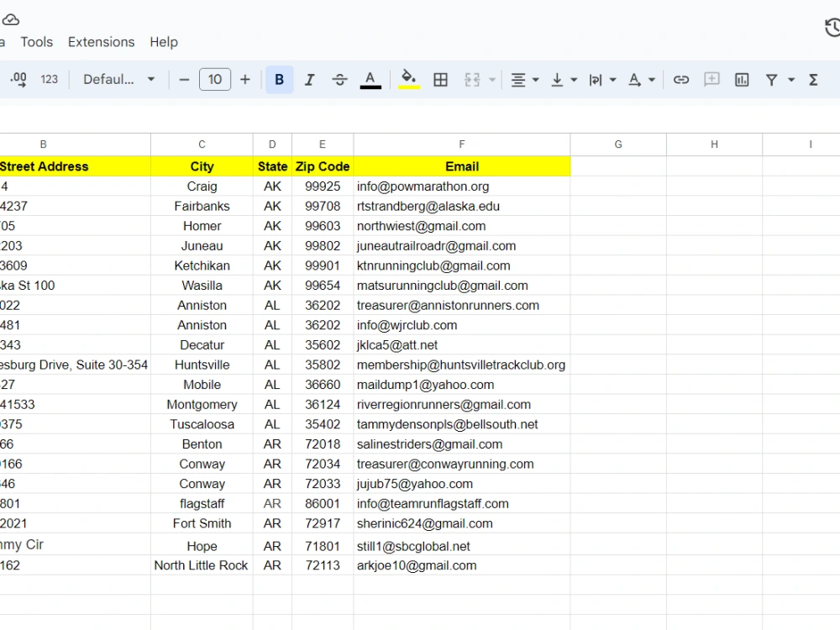Image resolution: width=840 pixels, height=630 pixels.
Task: Select tammydensonpls@bellsouth.net cell
Action: pyautogui.click(x=462, y=423)
